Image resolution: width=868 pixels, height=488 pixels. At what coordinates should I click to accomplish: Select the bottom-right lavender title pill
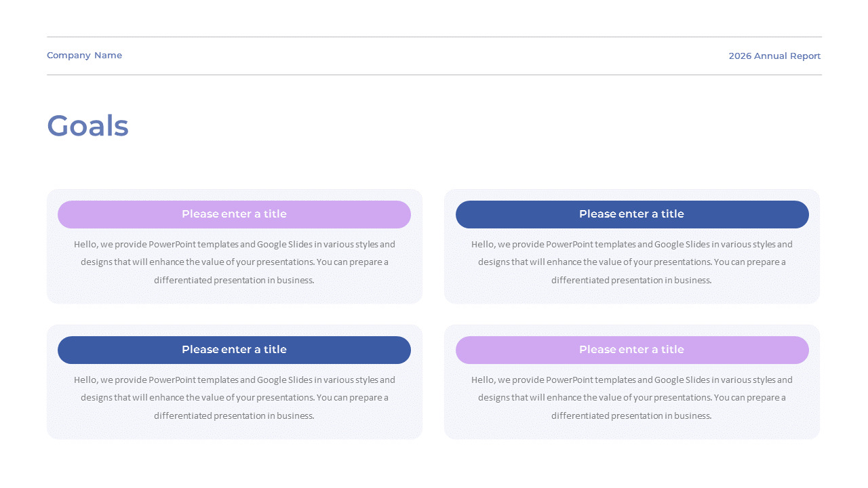(x=632, y=350)
